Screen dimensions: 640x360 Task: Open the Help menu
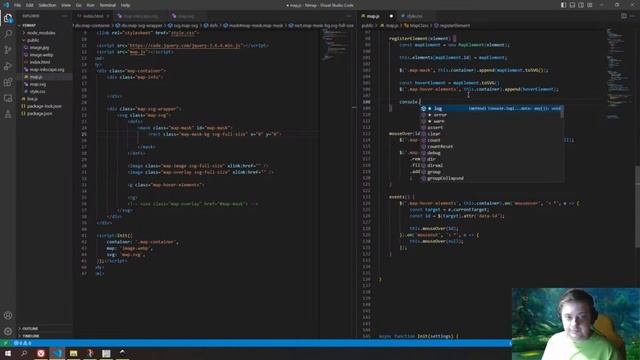click(x=125, y=5)
